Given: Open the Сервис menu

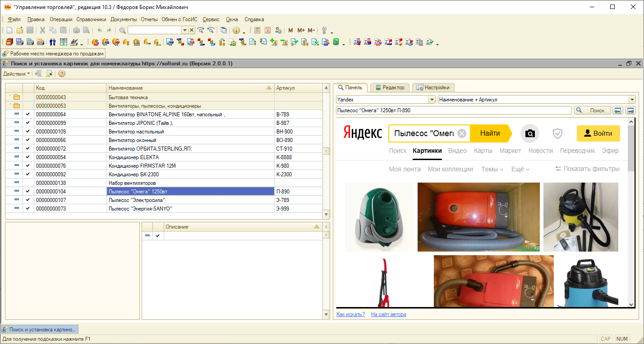Looking at the screenshot, I should [211, 19].
